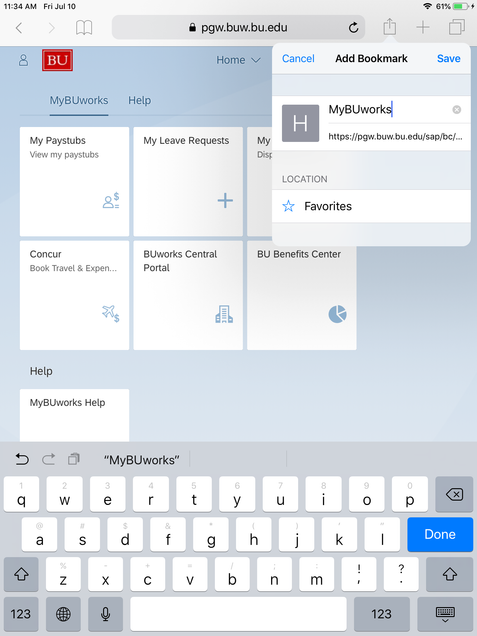Tap the keyboard backspace key

click(x=454, y=494)
